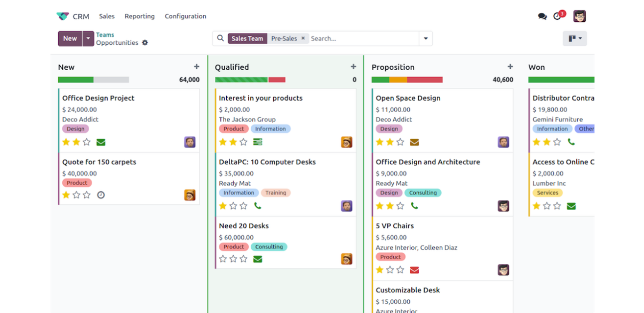Click the 64,000 total in New column
This screenshot has width=644, height=313.
coord(189,80)
